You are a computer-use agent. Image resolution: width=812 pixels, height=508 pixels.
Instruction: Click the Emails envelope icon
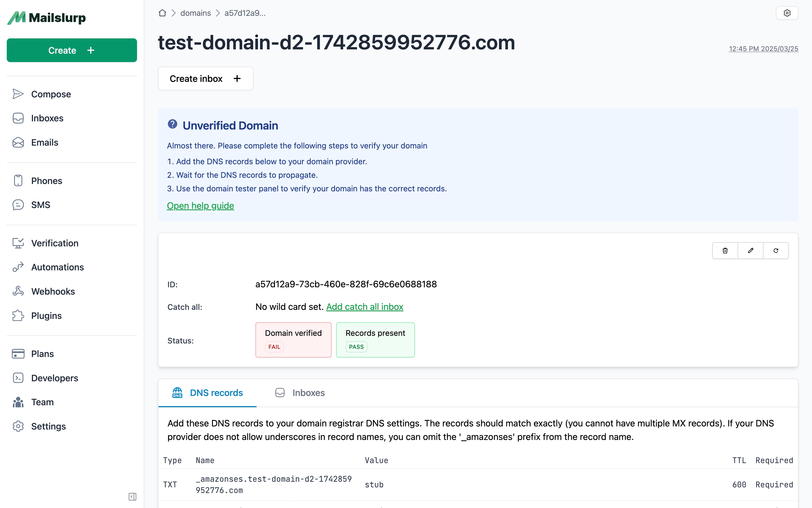(18, 143)
